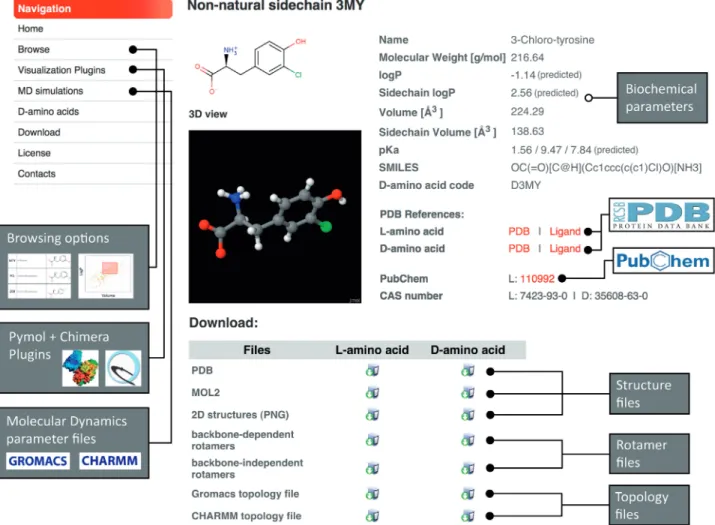Click the molecular weight value 216.64
The image size is (715, 525).
527,57
